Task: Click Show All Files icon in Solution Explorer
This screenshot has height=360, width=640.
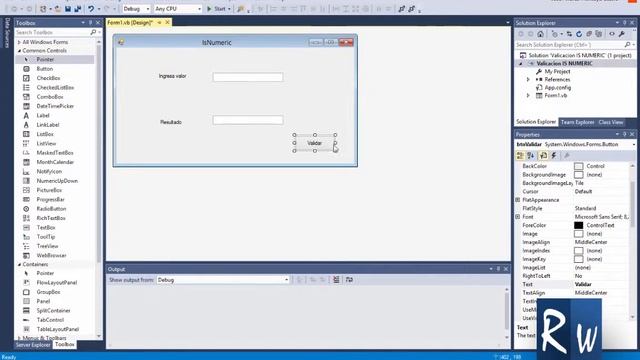Action: [598, 34]
